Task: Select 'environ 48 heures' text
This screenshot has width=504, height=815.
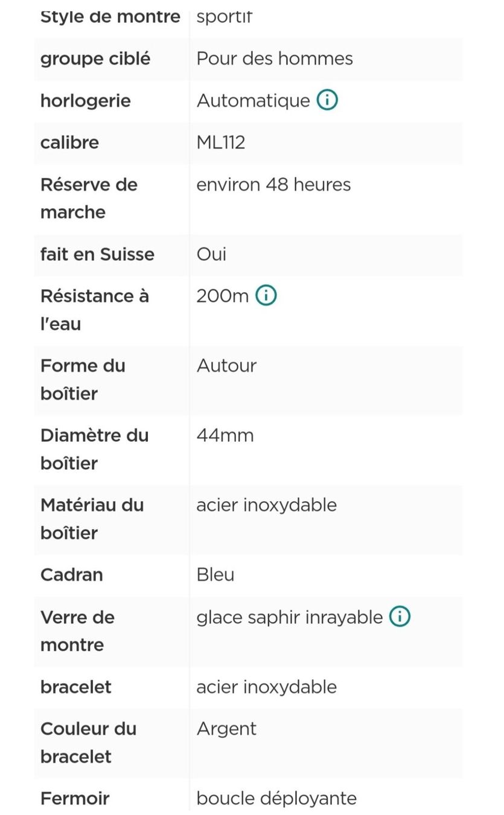Action: pos(273,184)
